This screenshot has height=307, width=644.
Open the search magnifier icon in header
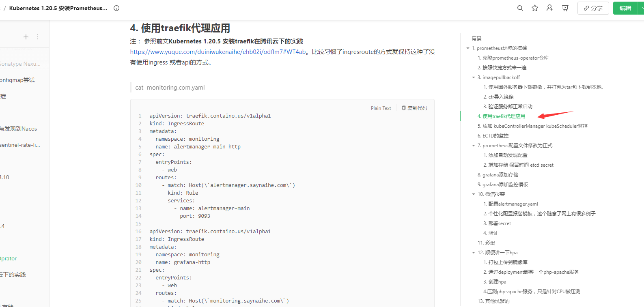click(x=520, y=8)
